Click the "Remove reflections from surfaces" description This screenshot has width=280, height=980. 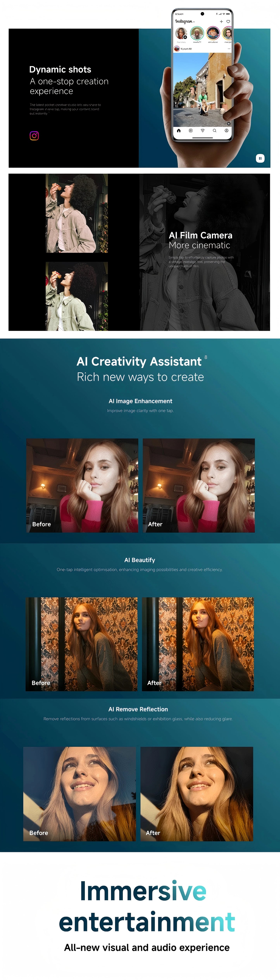(x=138, y=719)
